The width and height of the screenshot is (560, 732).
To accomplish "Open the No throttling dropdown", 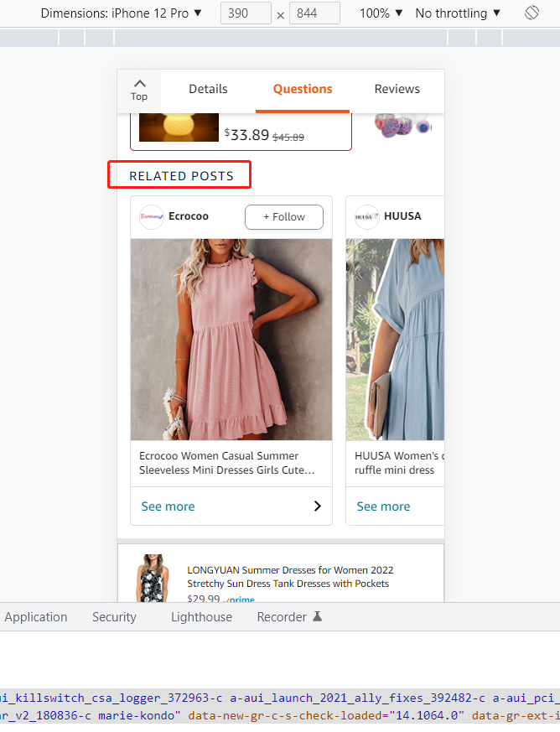I will click(458, 13).
